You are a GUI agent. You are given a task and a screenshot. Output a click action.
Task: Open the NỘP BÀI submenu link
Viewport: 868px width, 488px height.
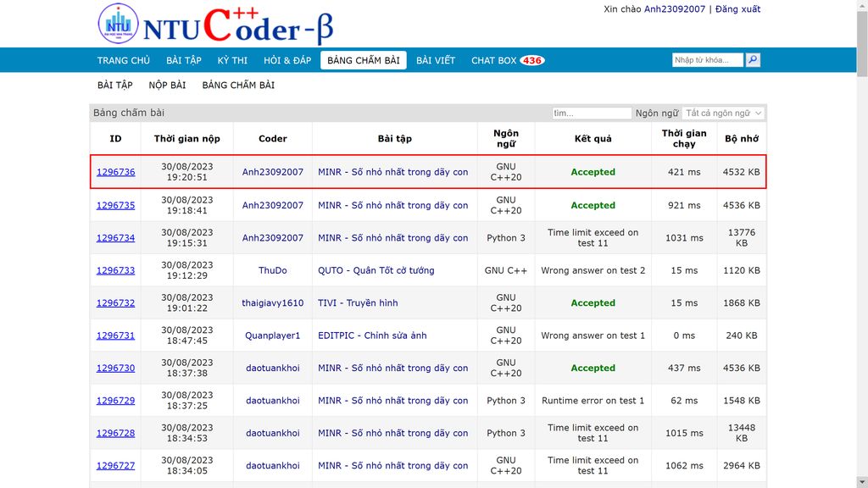167,85
